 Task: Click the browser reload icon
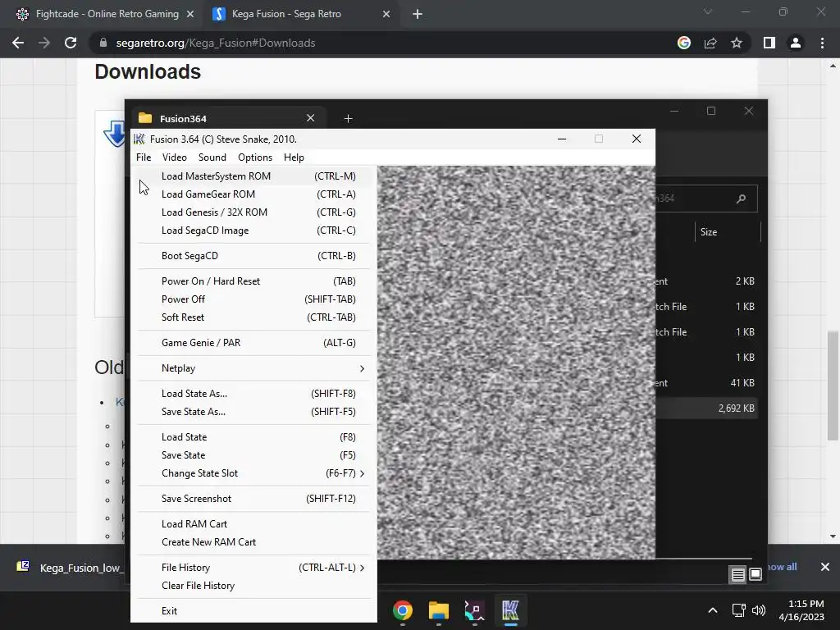click(71, 43)
